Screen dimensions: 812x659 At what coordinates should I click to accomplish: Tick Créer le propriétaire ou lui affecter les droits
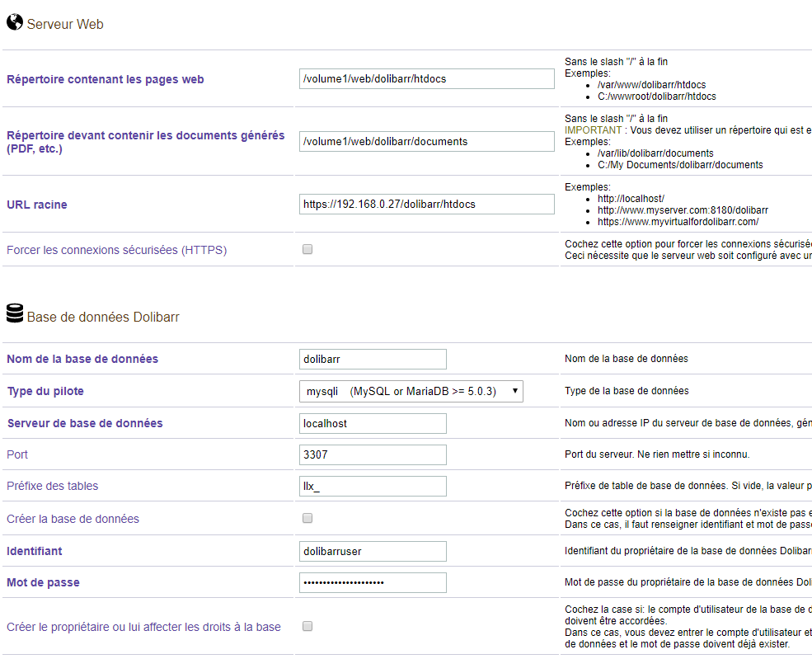point(307,626)
